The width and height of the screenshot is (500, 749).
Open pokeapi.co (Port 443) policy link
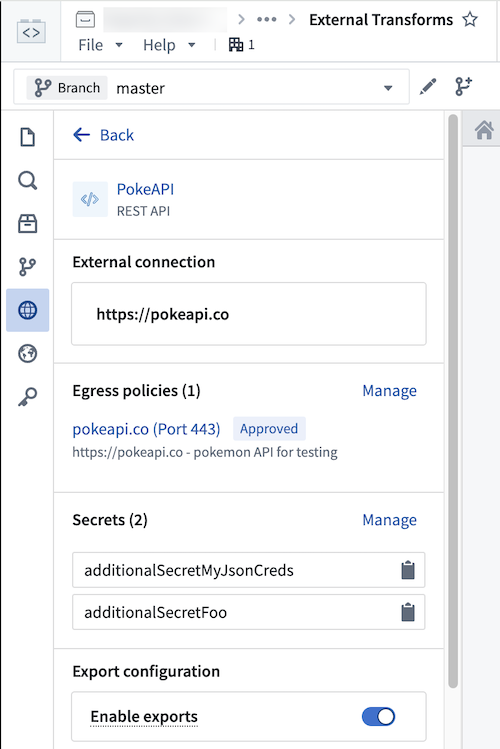tap(146, 429)
